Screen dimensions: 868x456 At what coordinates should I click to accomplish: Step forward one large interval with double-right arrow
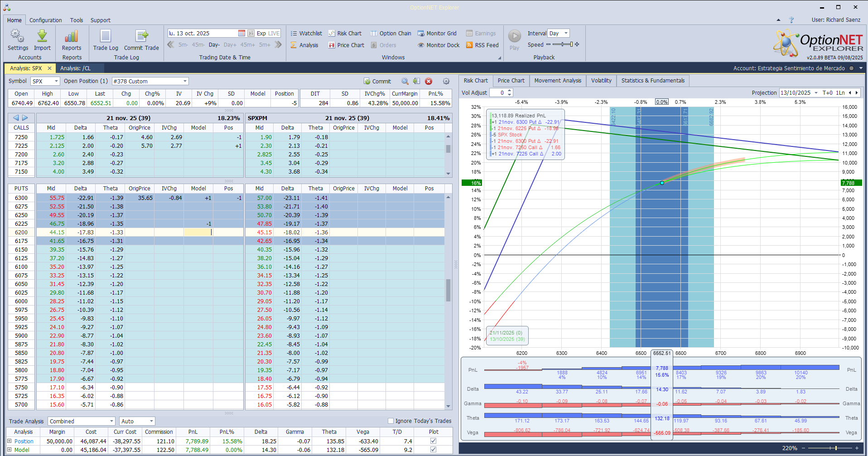(278, 44)
